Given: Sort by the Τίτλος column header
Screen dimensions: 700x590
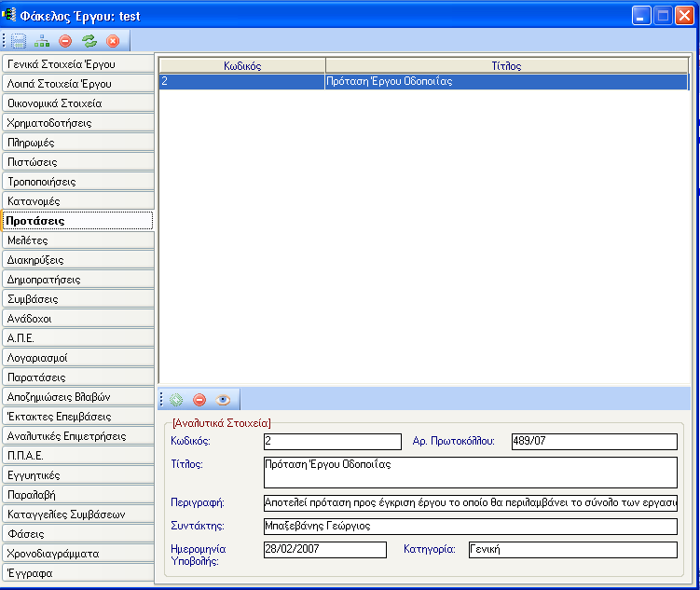Looking at the screenshot, I should [507, 65].
